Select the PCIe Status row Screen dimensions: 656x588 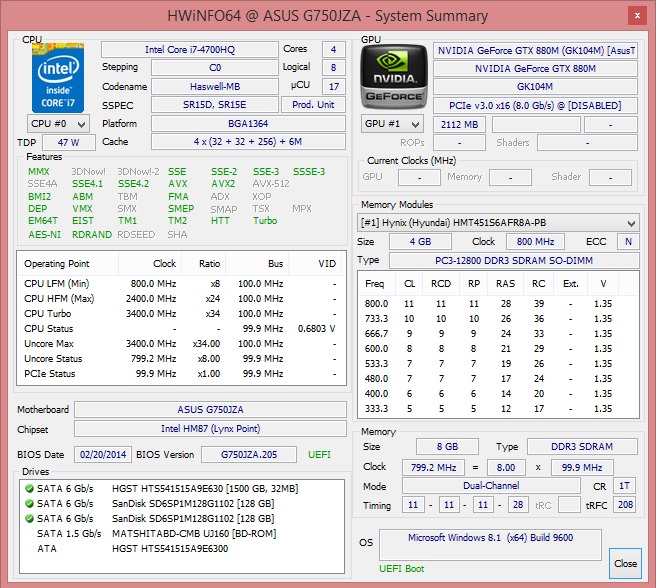181,374
